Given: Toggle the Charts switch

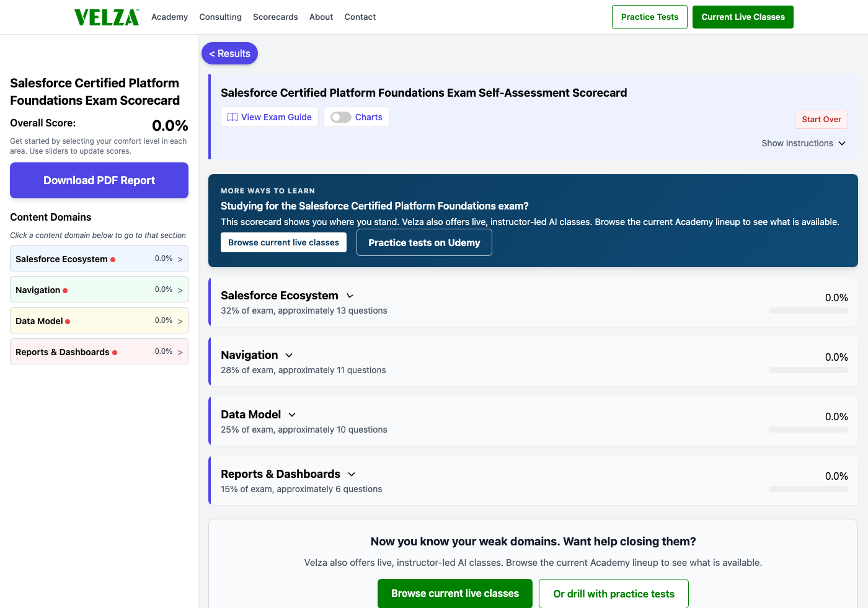Looking at the screenshot, I should pos(341,117).
